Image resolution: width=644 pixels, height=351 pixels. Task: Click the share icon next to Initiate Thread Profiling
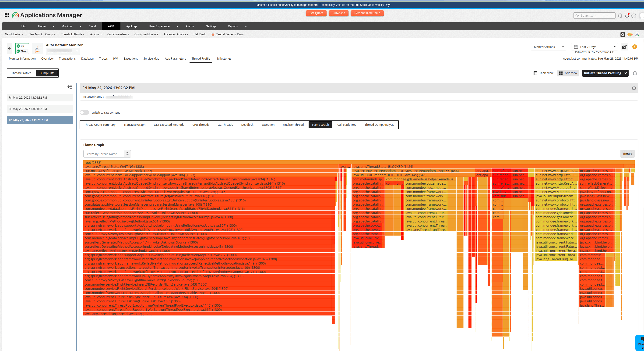point(635,73)
